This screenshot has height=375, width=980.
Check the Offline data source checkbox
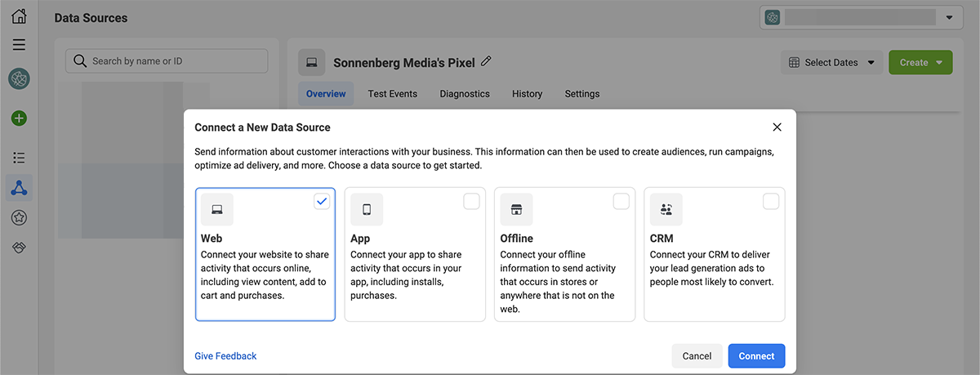pos(621,202)
